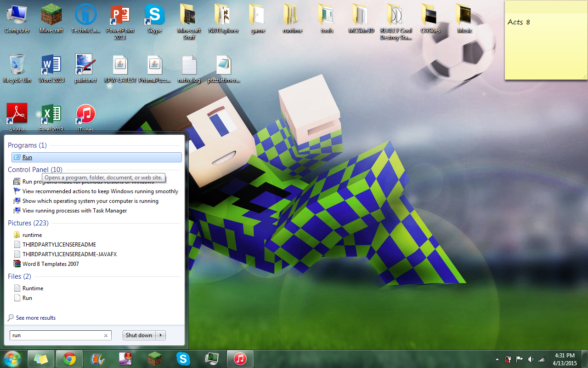Select the Excel 2013 desktop shortcut
The image size is (588, 368).
[x=51, y=117]
